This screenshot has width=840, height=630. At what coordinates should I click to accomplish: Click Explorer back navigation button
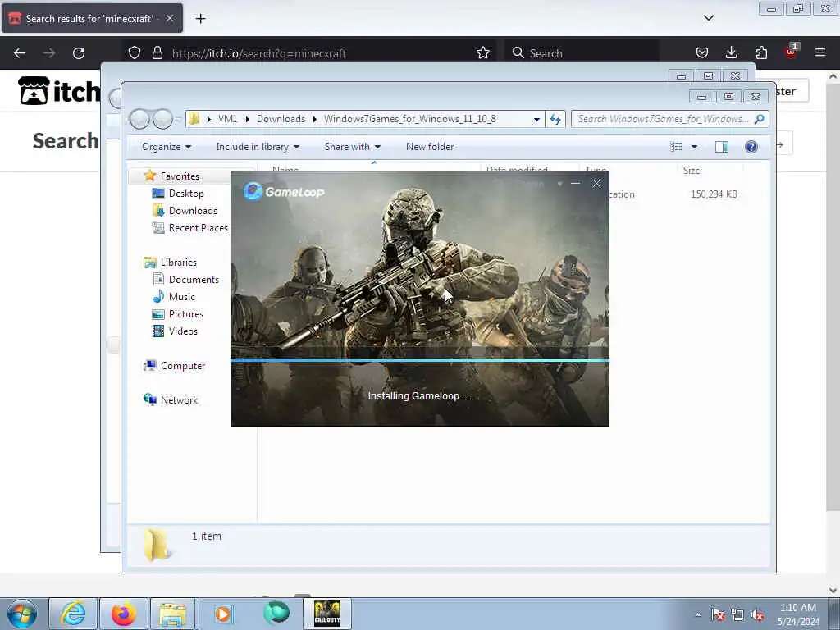[x=139, y=119]
